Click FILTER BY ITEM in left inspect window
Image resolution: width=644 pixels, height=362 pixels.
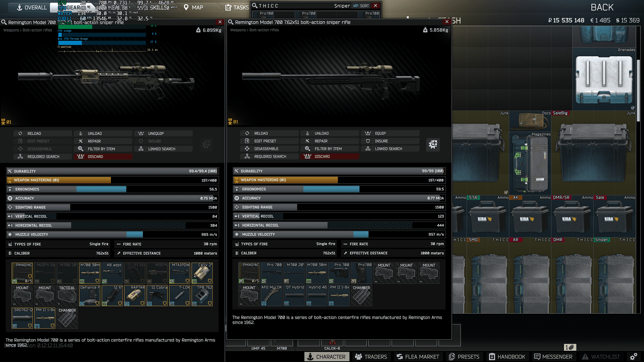pyautogui.click(x=103, y=149)
